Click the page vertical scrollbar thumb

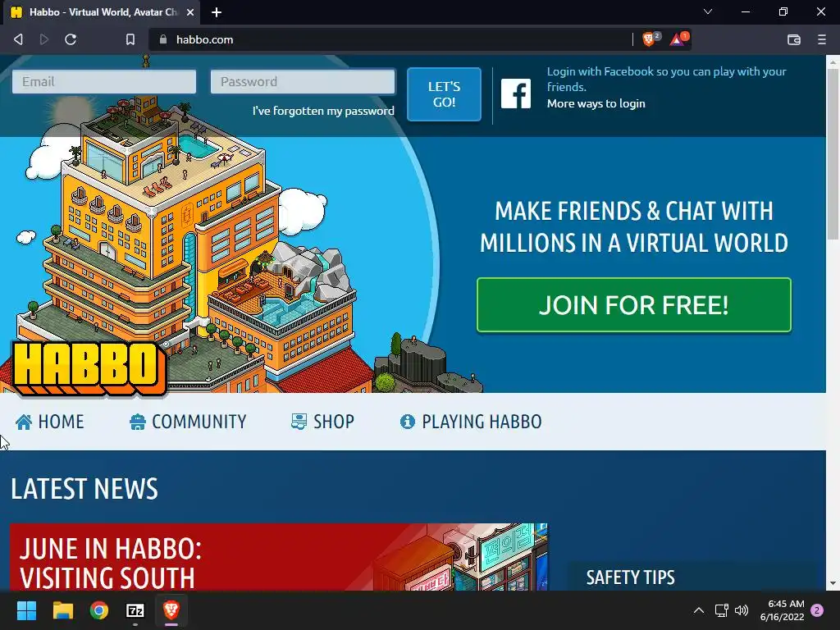(833, 153)
